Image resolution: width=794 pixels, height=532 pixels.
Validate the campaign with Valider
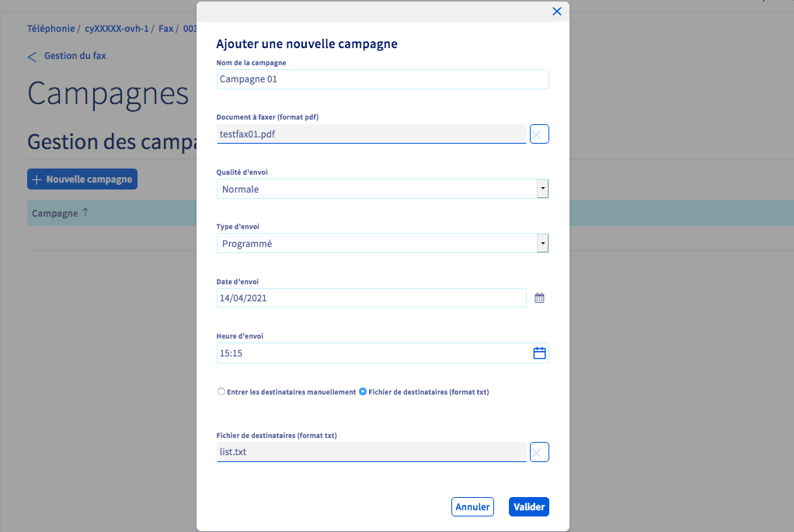528,506
